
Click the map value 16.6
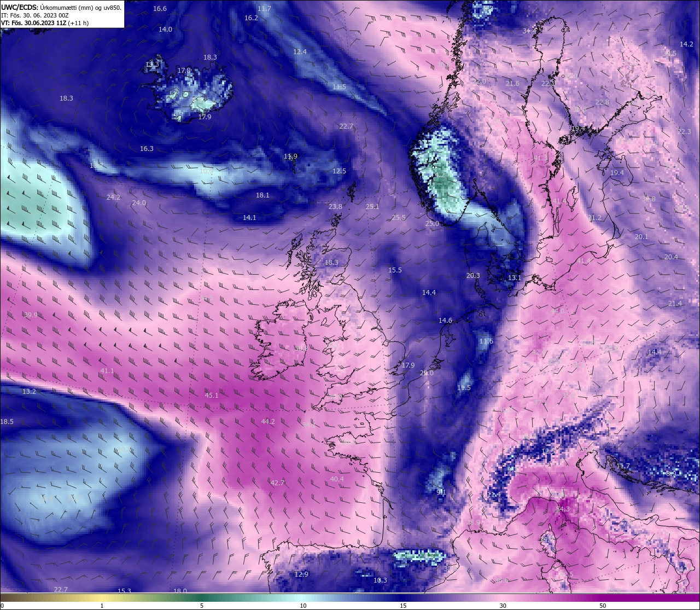click(160, 8)
